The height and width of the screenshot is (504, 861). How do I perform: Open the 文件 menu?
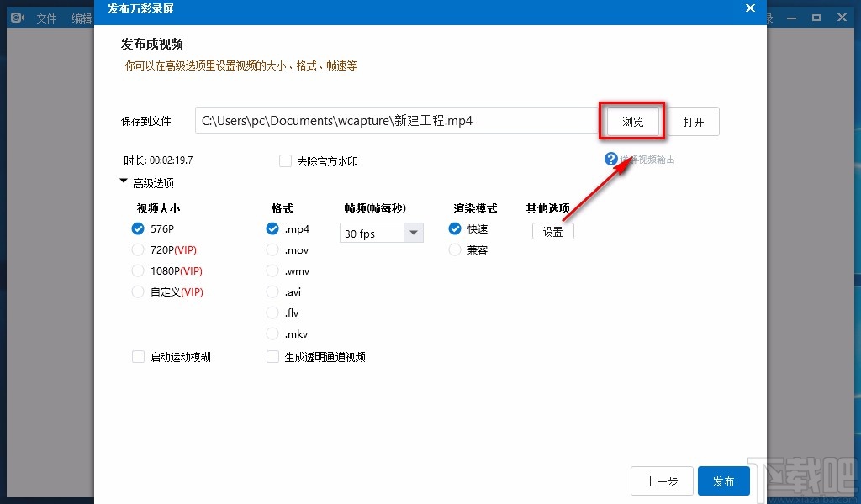click(45, 18)
